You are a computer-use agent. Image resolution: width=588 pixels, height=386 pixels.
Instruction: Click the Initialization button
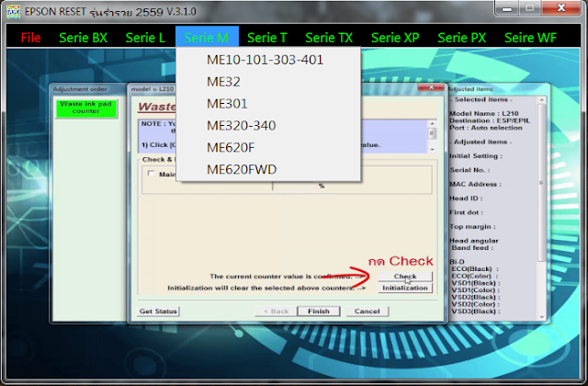pos(405,288)
